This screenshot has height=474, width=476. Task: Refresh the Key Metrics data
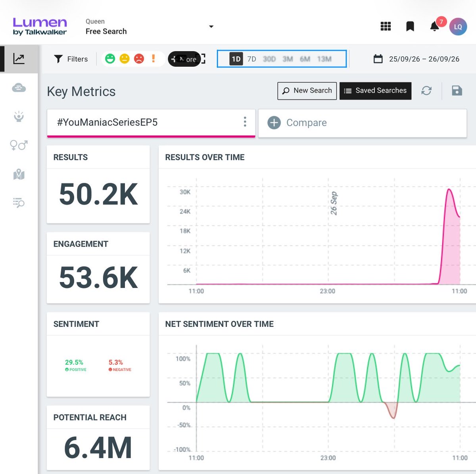tap(426, 91)
